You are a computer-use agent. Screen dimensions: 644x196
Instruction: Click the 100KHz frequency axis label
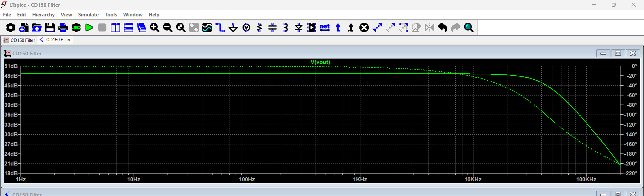586,180
